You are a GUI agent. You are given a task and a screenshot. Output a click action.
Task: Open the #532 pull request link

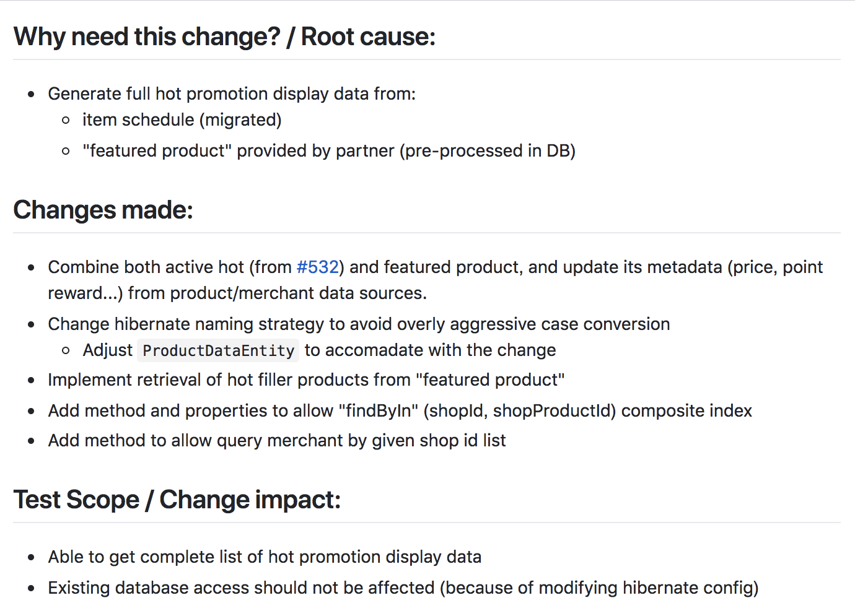[318, 267]
